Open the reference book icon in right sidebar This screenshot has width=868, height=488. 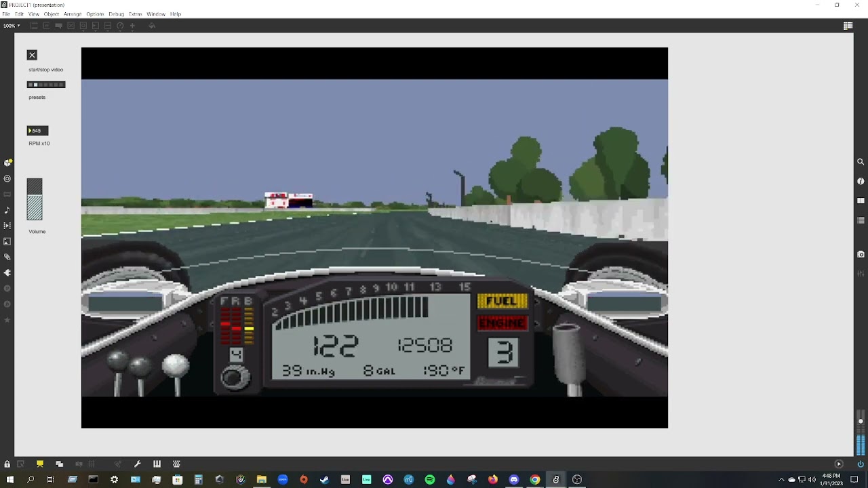(x=861, y=201)
